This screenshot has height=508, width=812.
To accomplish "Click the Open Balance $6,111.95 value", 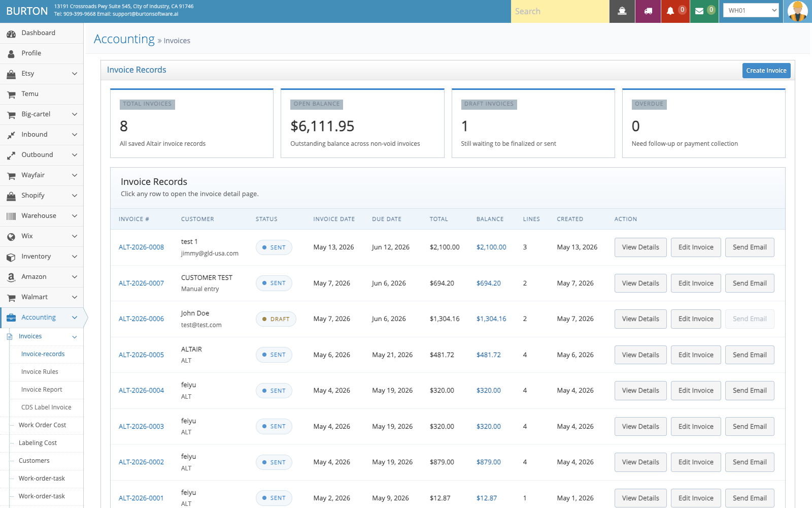I will tap(322, 126).
